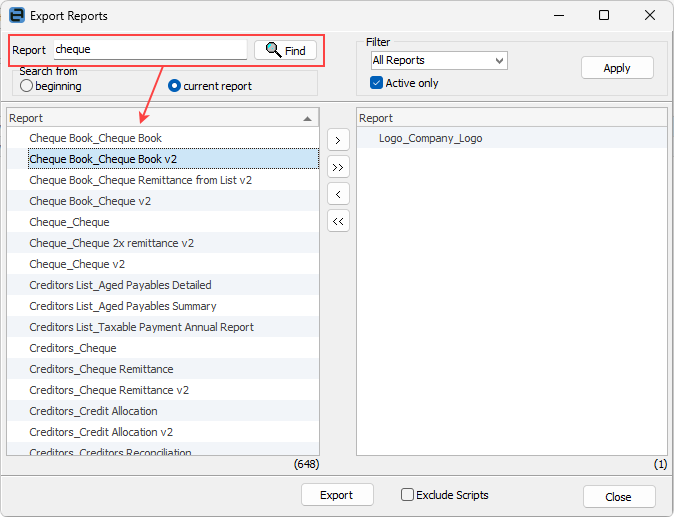Click the Export button

tap(337, 495)
